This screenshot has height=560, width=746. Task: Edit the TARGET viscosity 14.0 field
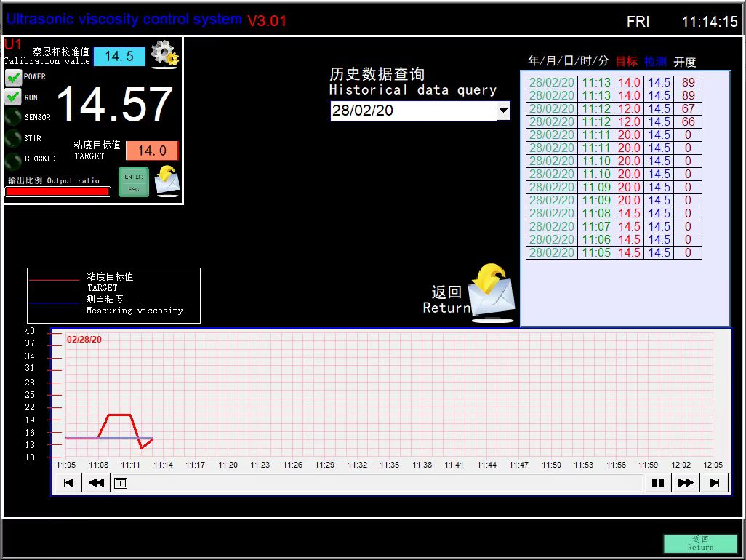tap(151, 151)
